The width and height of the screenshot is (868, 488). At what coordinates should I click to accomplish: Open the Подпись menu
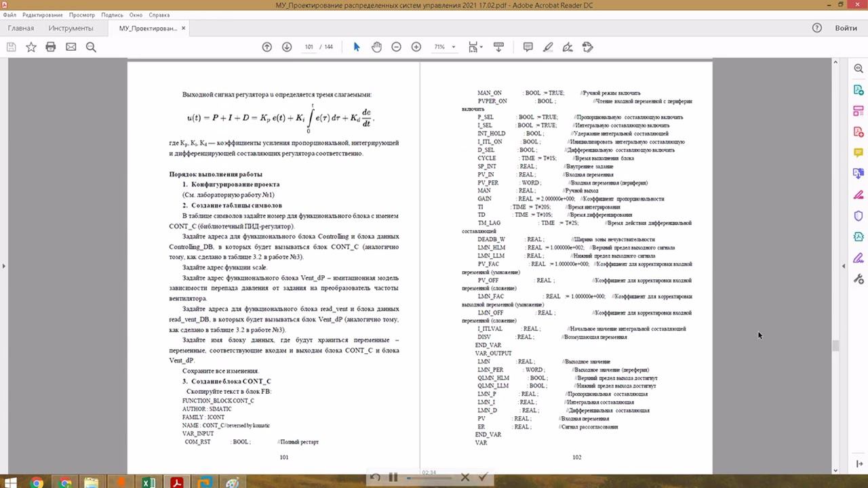pyautogui.click(x=113, y=15)
